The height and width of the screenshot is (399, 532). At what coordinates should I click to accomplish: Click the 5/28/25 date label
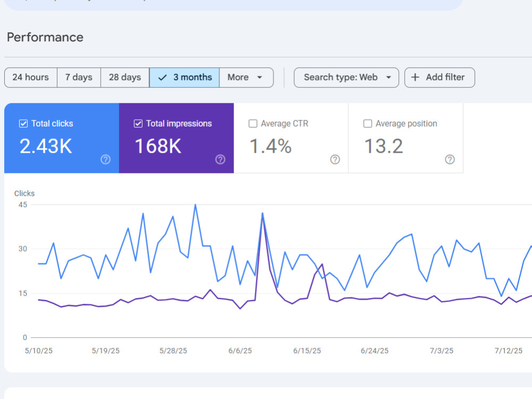(173, 351)
